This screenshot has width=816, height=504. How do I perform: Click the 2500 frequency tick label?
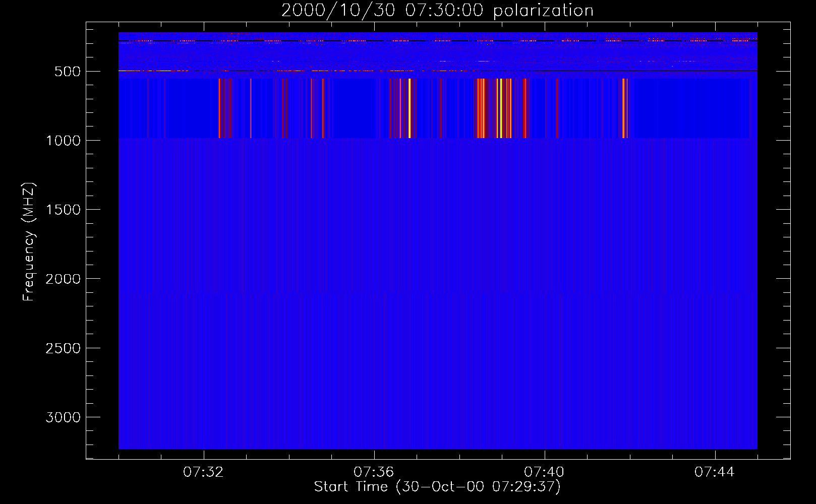[63, 348]
